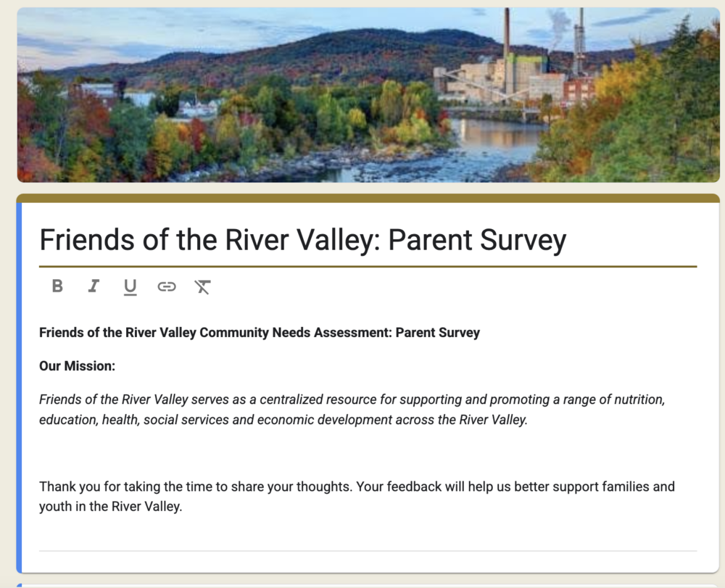Select the bolded Community Needs Assessment heading
Image resolution: width=725 pixels, height=588 pixels.
click(259, 332)
